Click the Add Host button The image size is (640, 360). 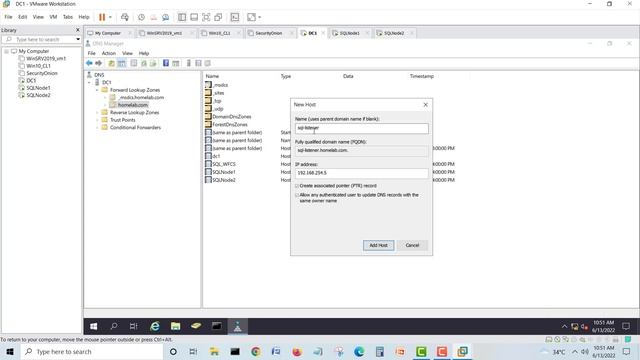378,245
